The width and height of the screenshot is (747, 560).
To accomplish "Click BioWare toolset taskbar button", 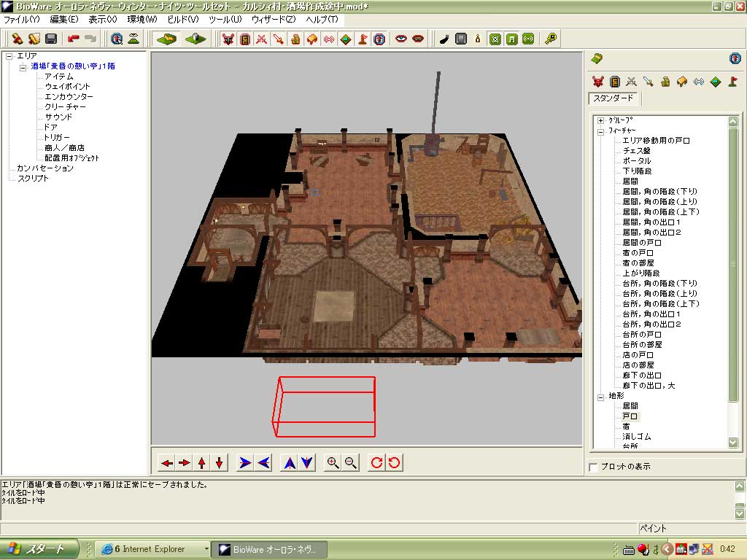I will pyautogui.click(x=269, y=549).
